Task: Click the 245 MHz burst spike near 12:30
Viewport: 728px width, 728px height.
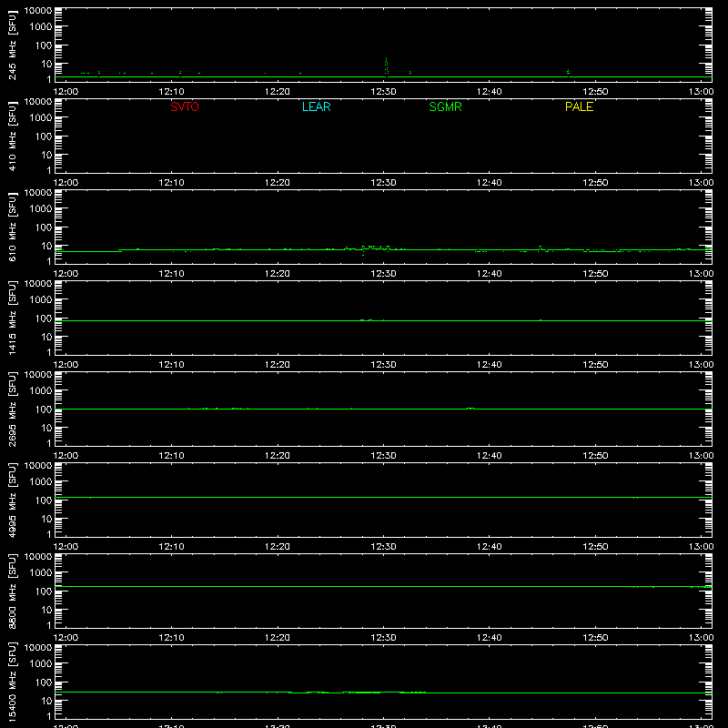Action: 386,66
